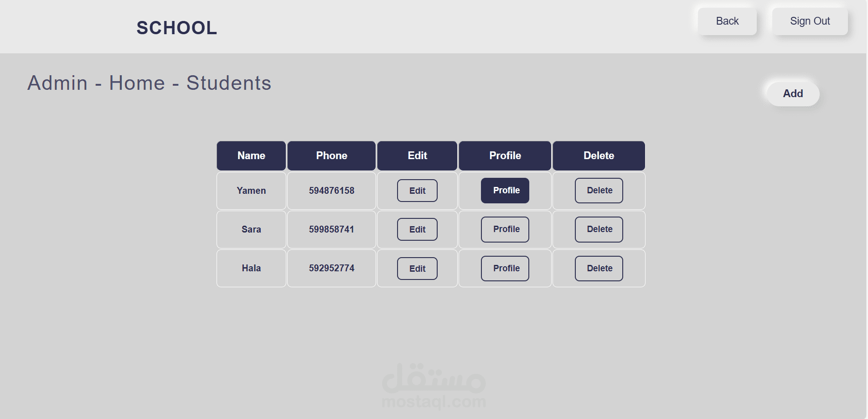Delete the student named Sara
Screen dimensions: 868x419
599,229
